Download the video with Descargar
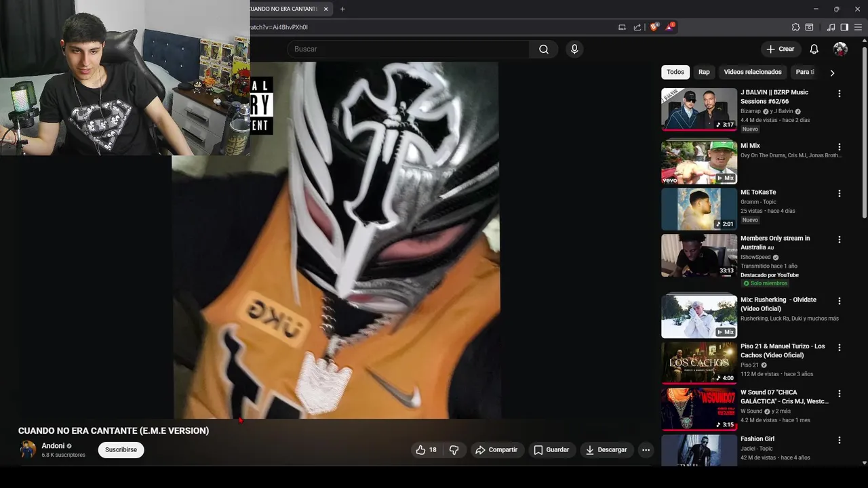Image resolution: width=868 pixels, height=488 pixels. point(607,450)
